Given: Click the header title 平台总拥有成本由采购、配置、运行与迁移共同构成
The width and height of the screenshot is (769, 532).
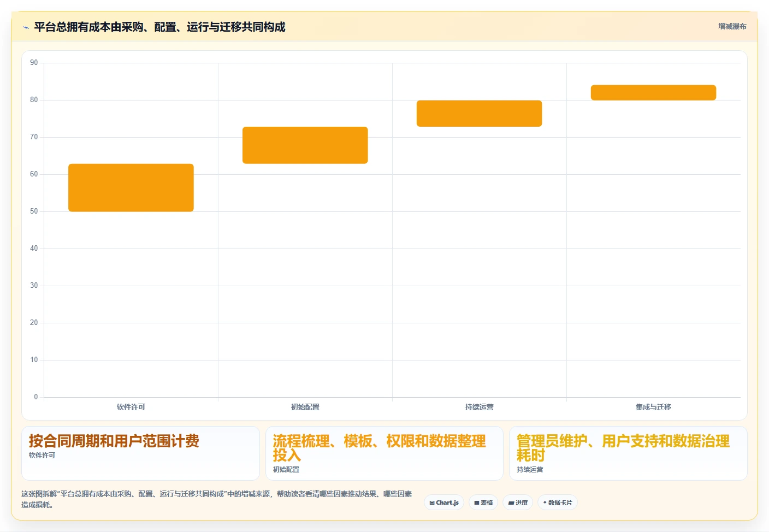Looking at the screenshot, I should coord(159,27).
